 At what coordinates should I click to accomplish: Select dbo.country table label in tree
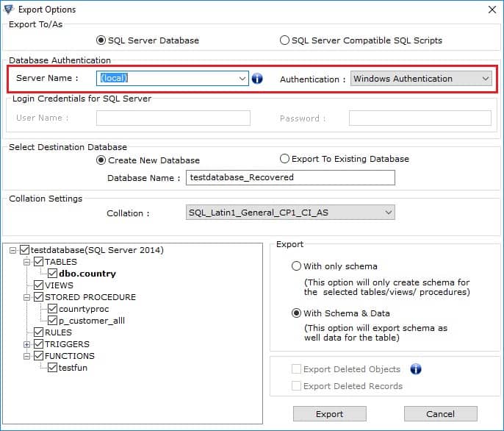87,274
